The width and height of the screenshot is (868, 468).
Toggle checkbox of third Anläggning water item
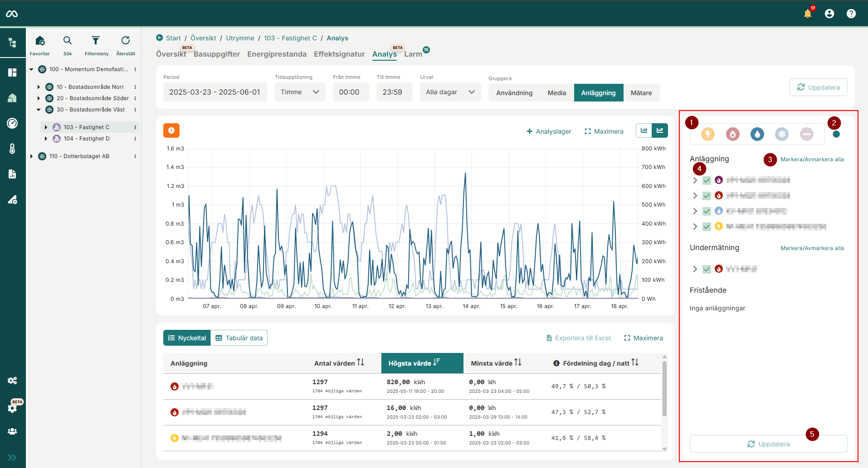(x=707, y=211)
